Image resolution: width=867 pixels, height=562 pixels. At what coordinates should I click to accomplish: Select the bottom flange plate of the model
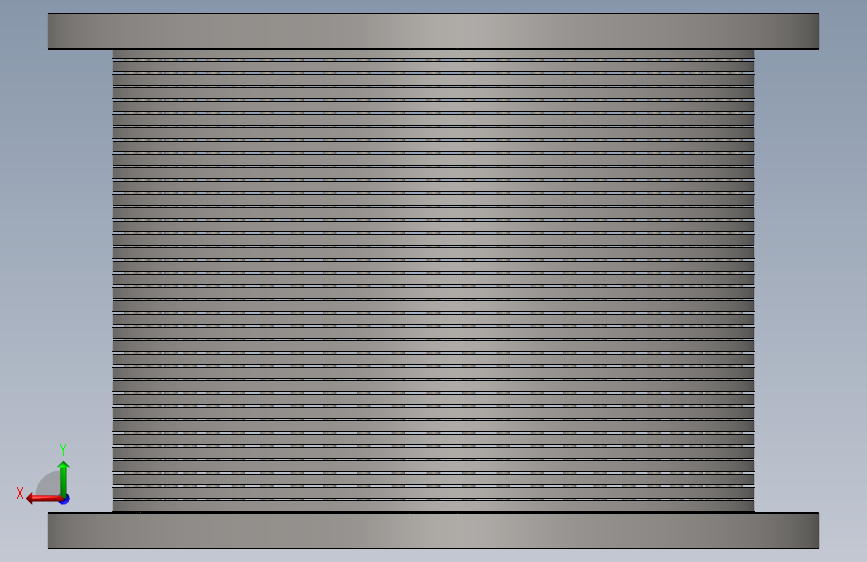tap(434, 530)
